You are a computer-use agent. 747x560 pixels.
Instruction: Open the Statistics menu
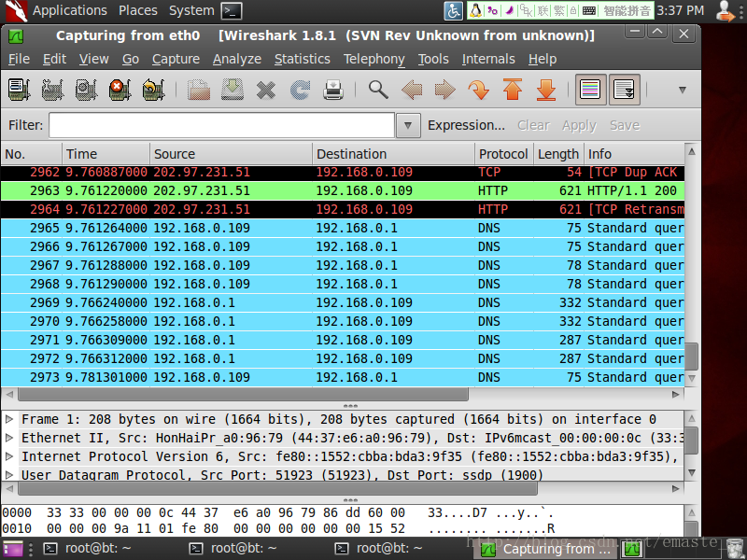[x=302, y=59]
